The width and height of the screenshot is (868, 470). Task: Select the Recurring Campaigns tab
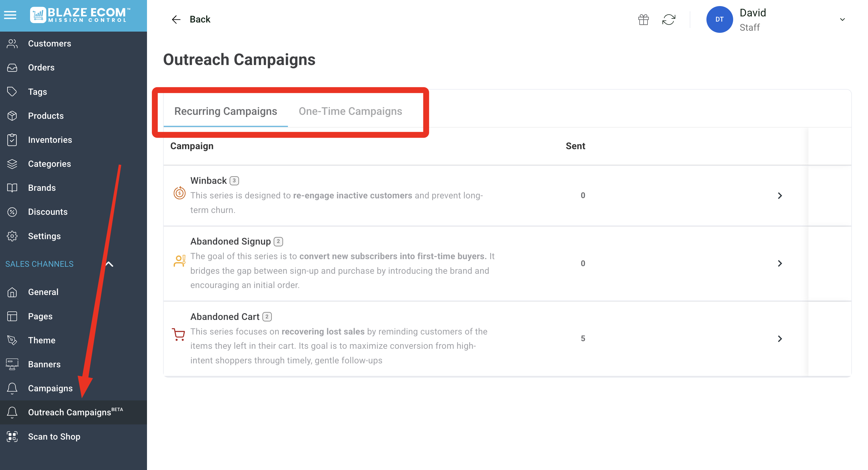[225, 111]
